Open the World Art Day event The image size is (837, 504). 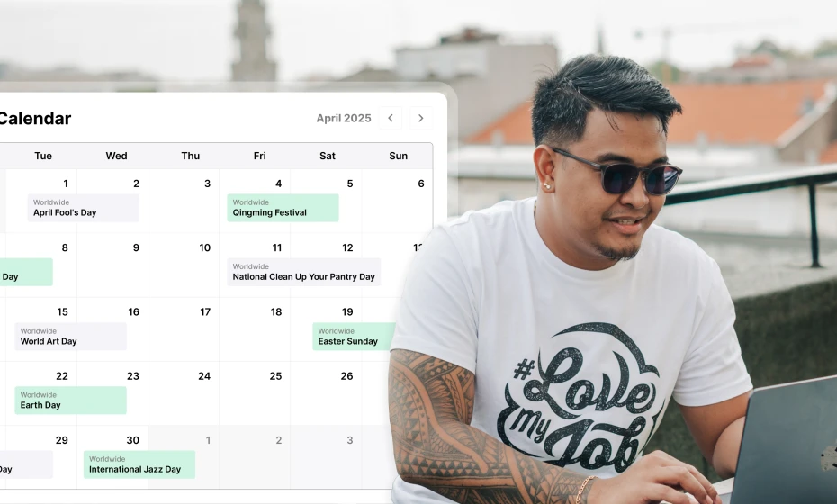70,337
